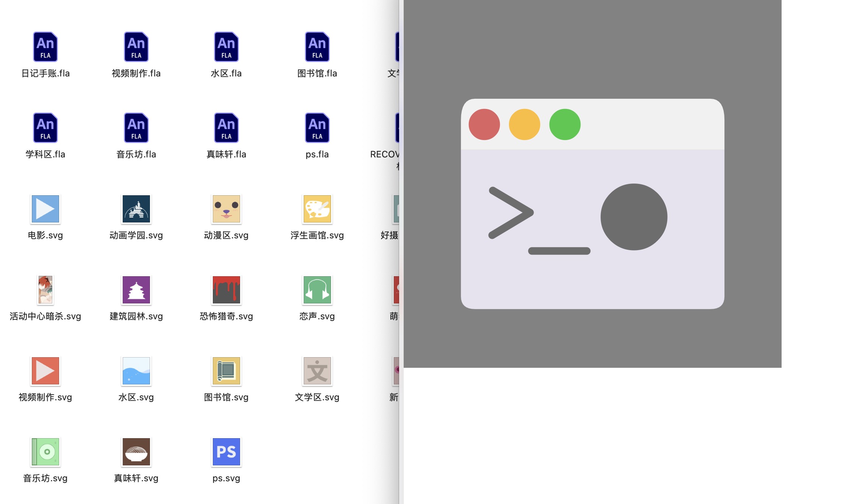849x504 pixels.
Task: Select the ps.svg blue PS icon
Action: tap(226, 452)
